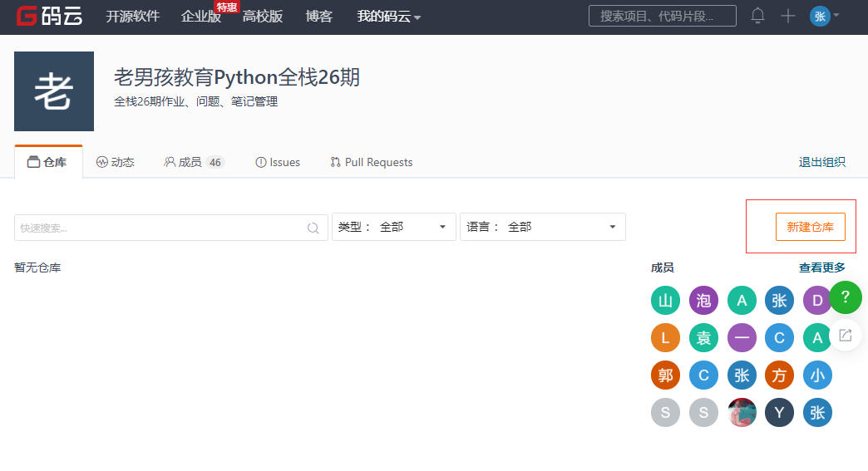Open member avatar 方

[779, 375]
